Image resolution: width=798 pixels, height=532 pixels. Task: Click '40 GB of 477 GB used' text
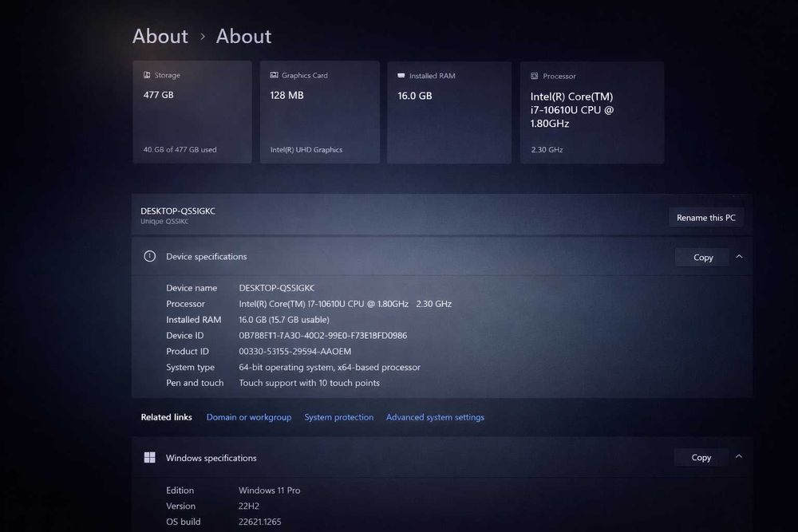click(x=180, y=149)
